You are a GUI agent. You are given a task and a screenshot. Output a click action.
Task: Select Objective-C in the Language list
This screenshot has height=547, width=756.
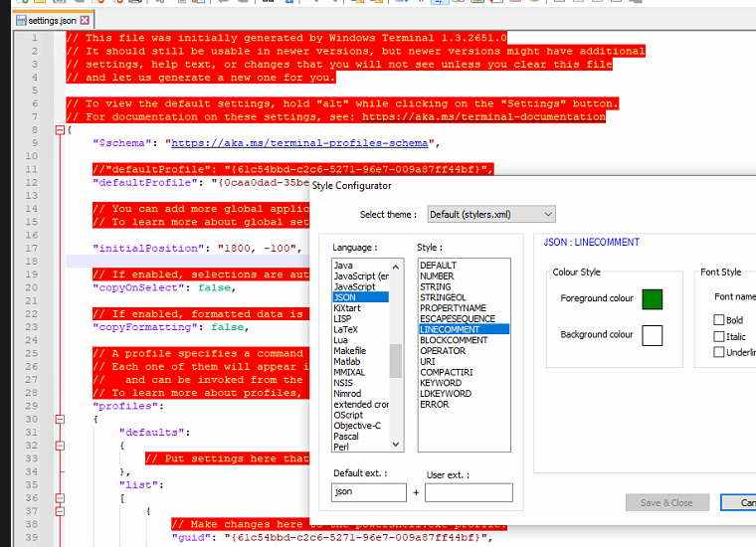point(357,426)
